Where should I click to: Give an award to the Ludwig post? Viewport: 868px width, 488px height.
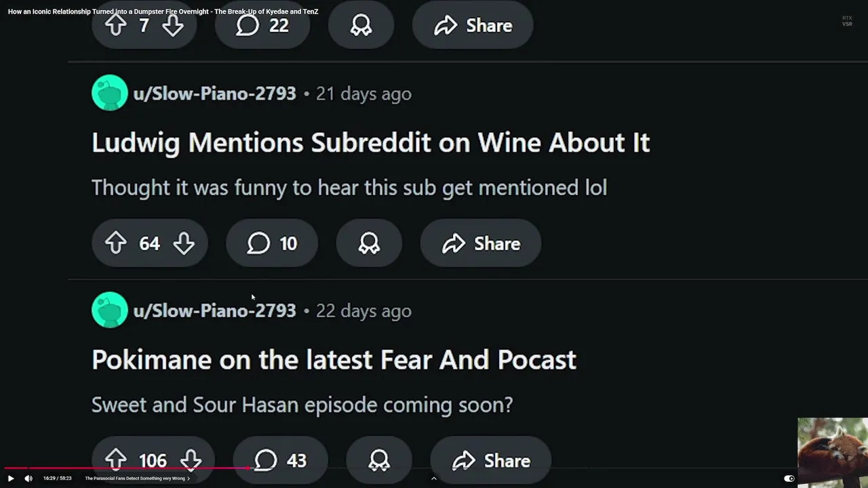click(369, 243)
